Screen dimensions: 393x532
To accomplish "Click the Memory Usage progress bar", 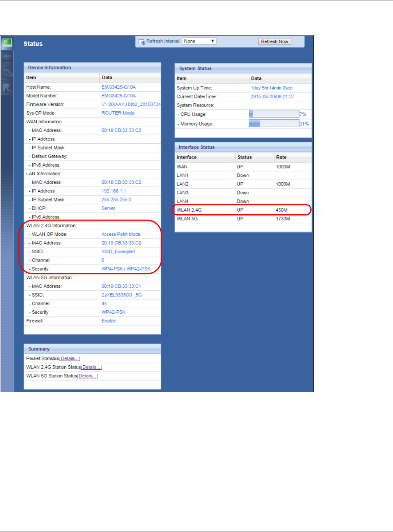I will pos(274,123).
